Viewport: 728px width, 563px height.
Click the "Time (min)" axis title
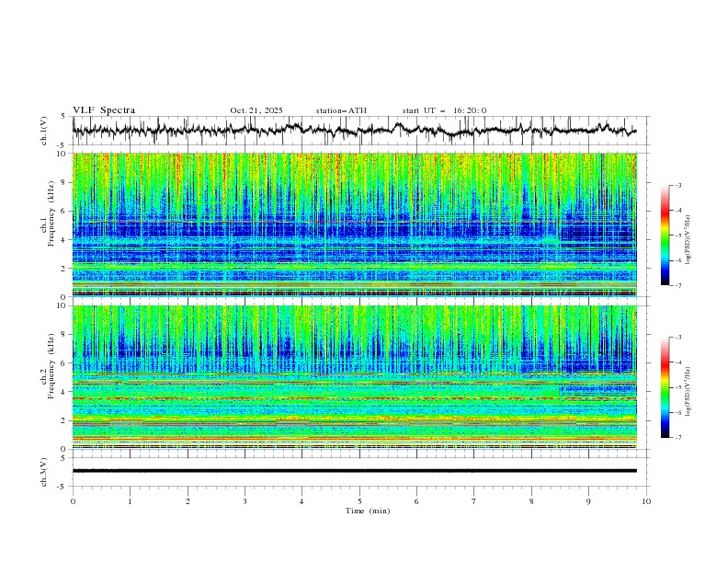368,511
